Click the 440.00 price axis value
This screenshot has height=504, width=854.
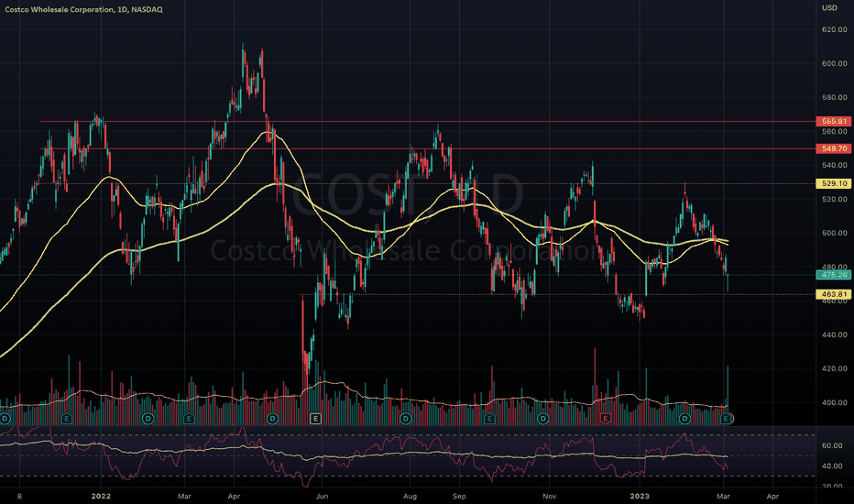click(x=835, y=334)
